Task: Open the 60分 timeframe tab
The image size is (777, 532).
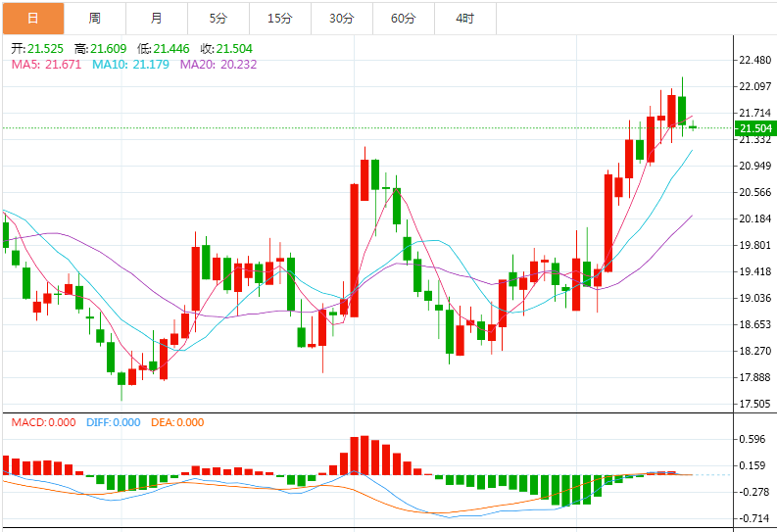Action: pos(404,19)
